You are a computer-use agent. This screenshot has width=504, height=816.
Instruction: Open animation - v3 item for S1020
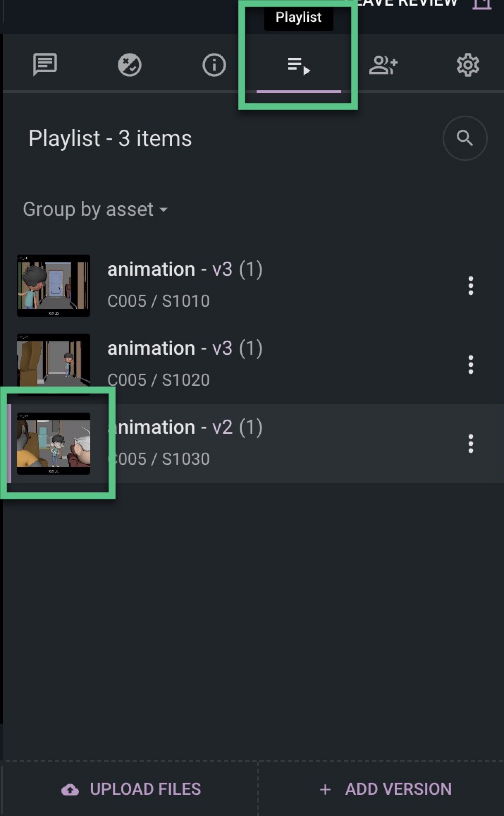pyautogui.click(x=252, y=365)
